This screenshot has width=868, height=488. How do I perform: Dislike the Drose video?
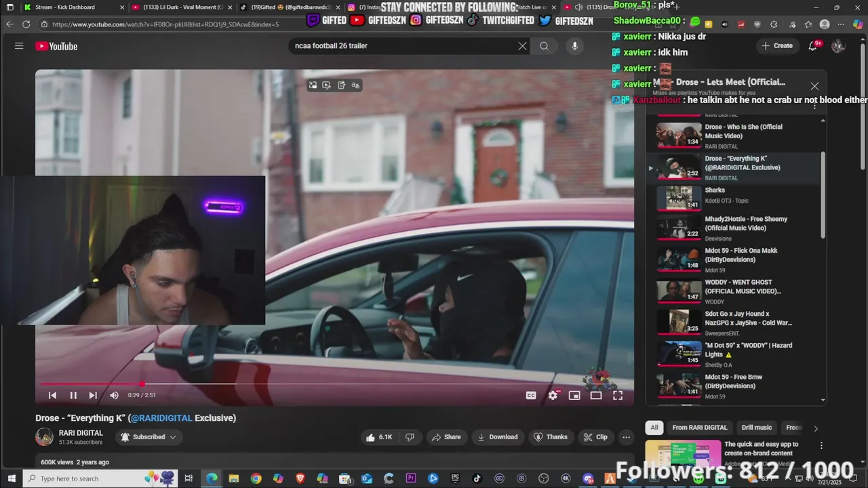pos(410,437)
